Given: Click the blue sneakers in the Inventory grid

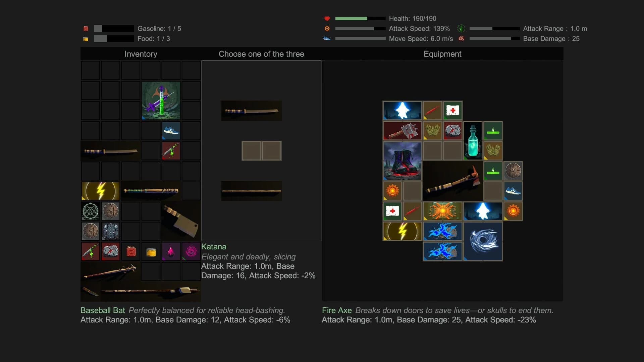Looking at the screenshot, I should click(x=171, y=131).
